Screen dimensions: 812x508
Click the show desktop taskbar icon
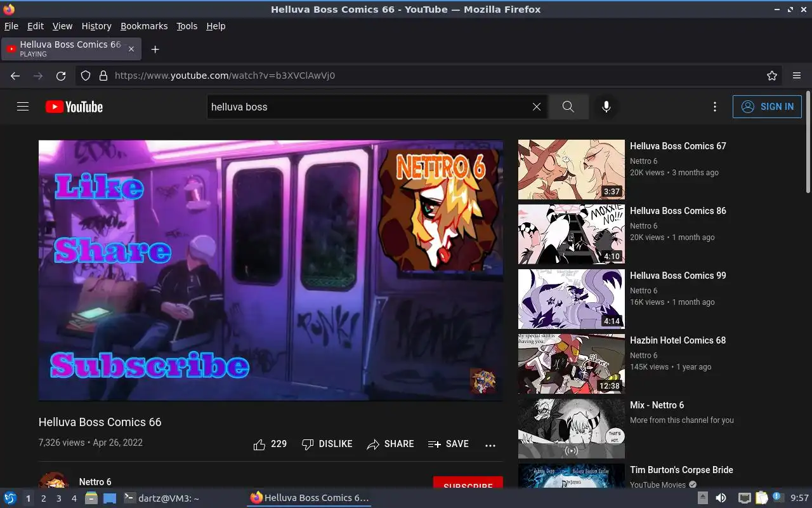[110, 498]
